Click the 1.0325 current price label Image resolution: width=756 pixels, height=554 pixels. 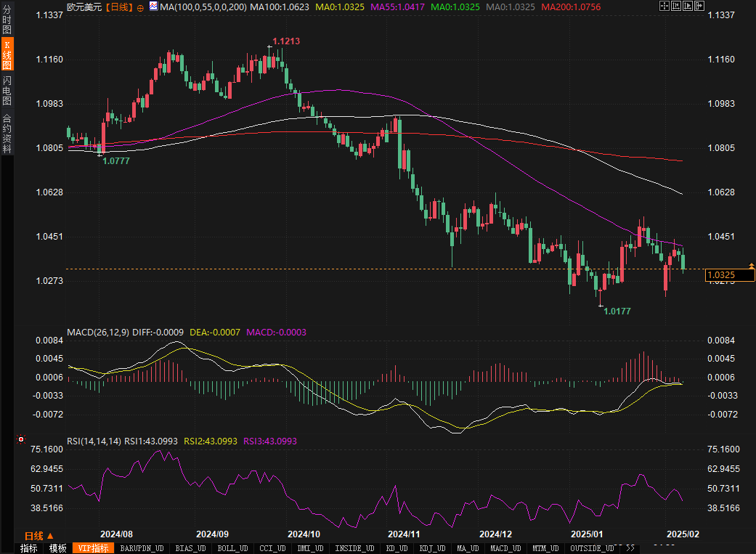point(729,275)
